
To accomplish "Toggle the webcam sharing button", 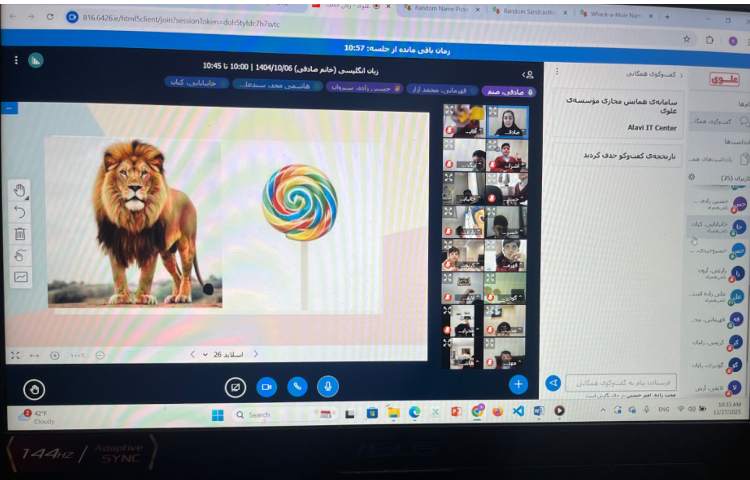I will tap(266, 386).
